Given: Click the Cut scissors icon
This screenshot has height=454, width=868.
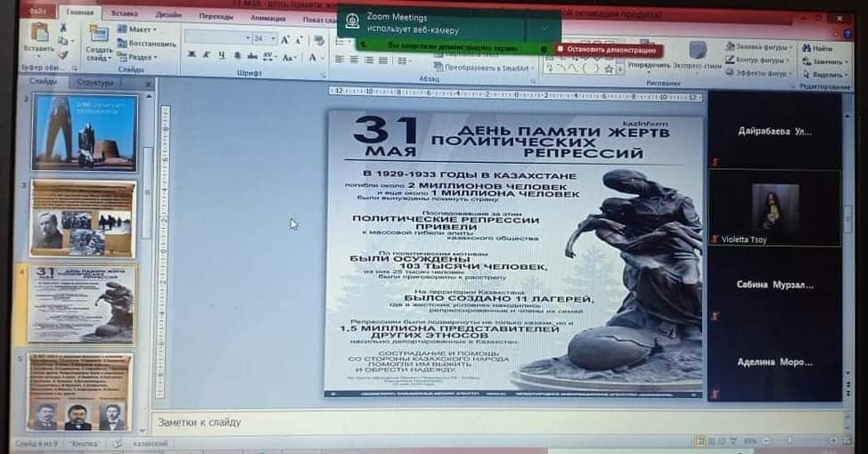Looking at the screenshot, I should coord(62,28).
